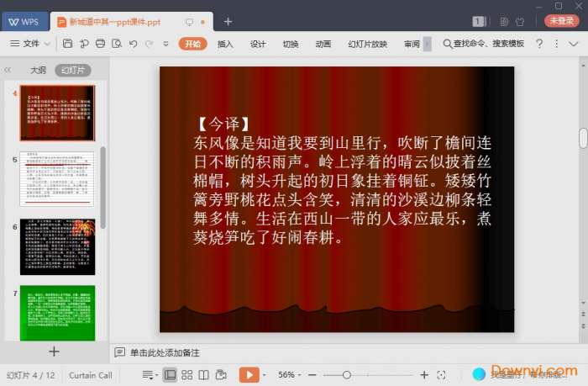Select slide 6 thumbnail with black background

[57, 246]
